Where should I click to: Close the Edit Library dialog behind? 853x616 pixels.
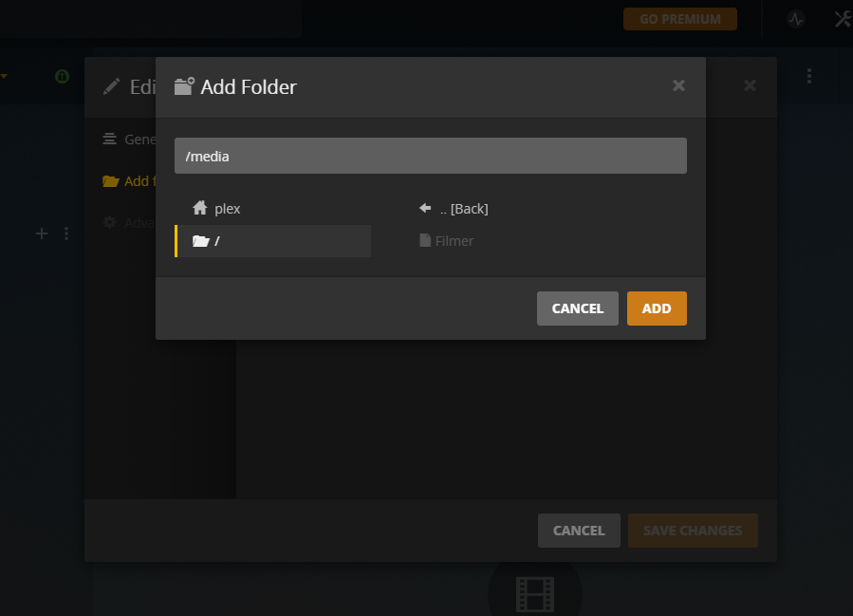coord(750,85)
